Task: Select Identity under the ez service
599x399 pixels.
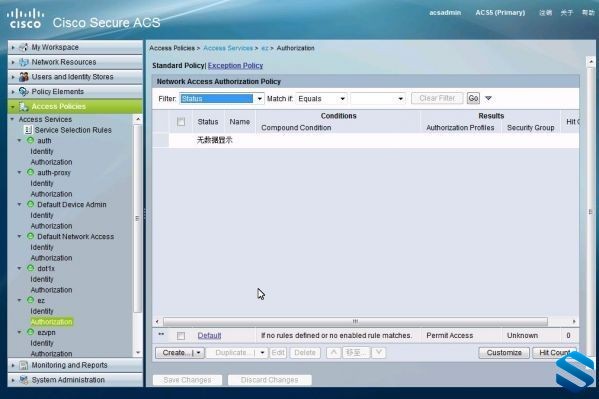Action: (x=42, y=311)
